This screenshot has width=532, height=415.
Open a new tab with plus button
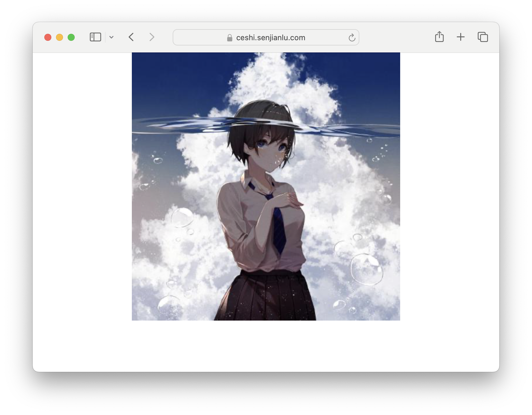(x=461, y=37)
